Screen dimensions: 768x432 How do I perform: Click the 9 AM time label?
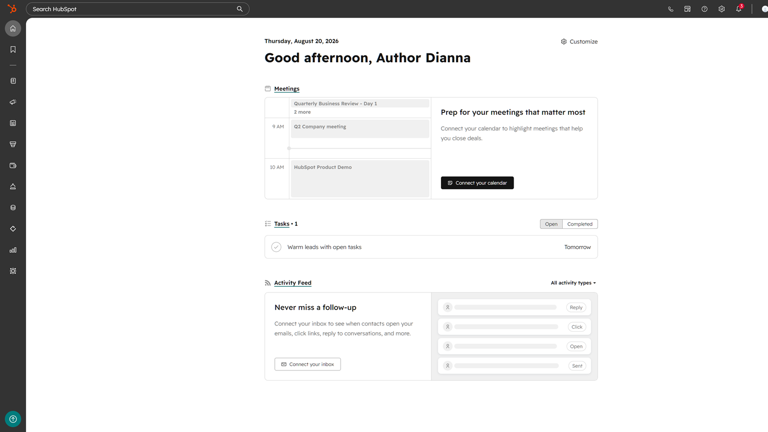tap(278, 126)
